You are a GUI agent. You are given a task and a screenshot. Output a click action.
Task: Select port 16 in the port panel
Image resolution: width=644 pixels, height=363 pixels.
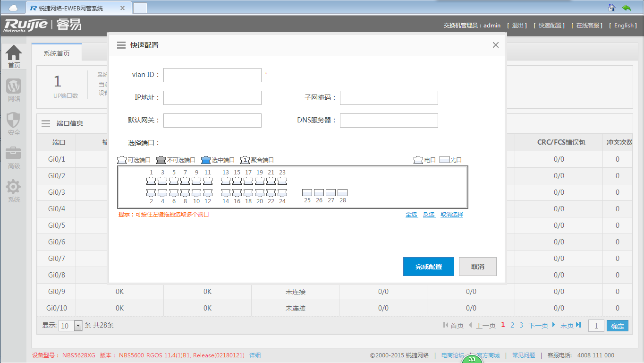pyautogui.click(x=237, y=193)
